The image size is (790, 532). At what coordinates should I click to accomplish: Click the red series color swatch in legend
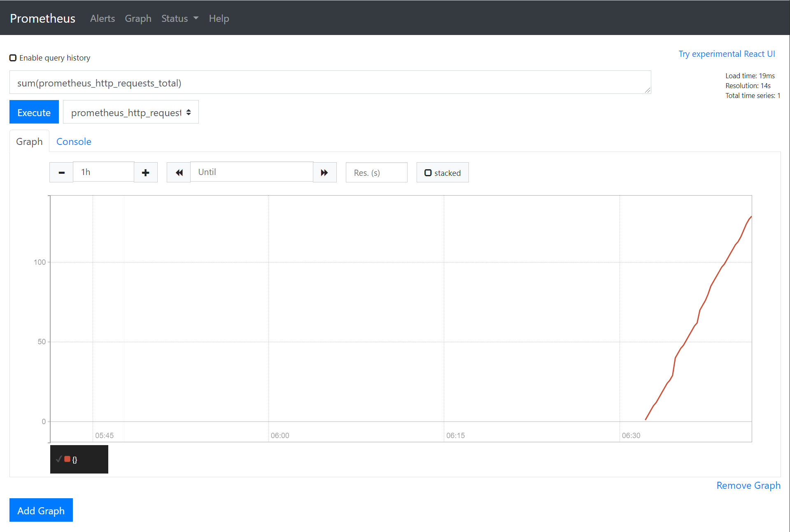click(x=68, y=459)
